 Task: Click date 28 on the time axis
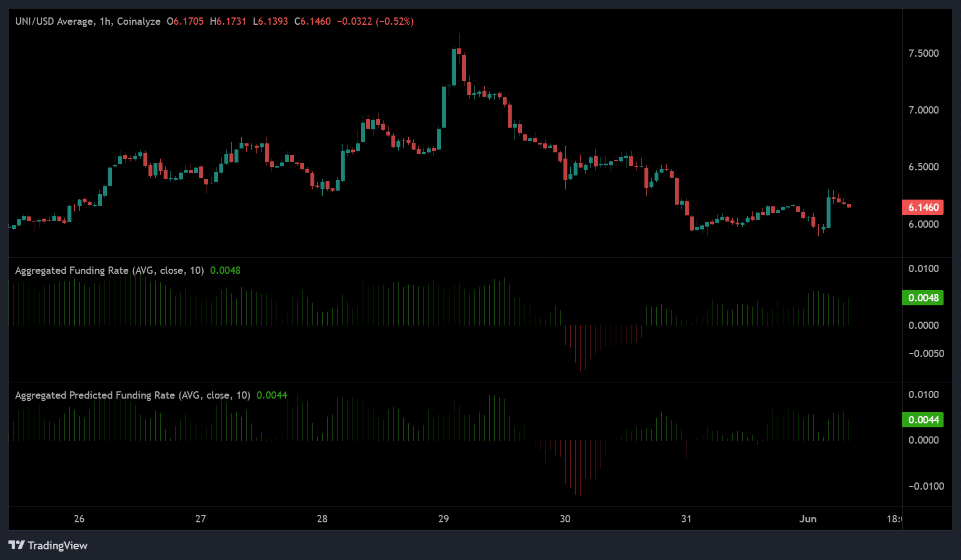[x=322, y=519]
